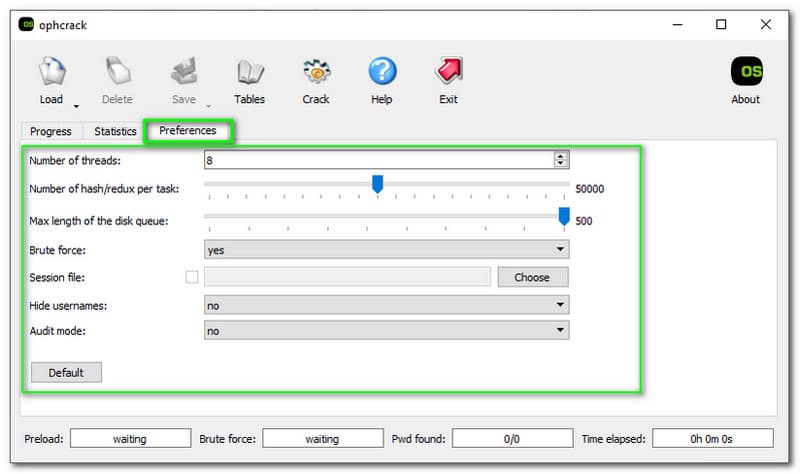The width and height of the screenshot is (800, 474).
Task: Click the Choose button
Action: tap(532, 277)
